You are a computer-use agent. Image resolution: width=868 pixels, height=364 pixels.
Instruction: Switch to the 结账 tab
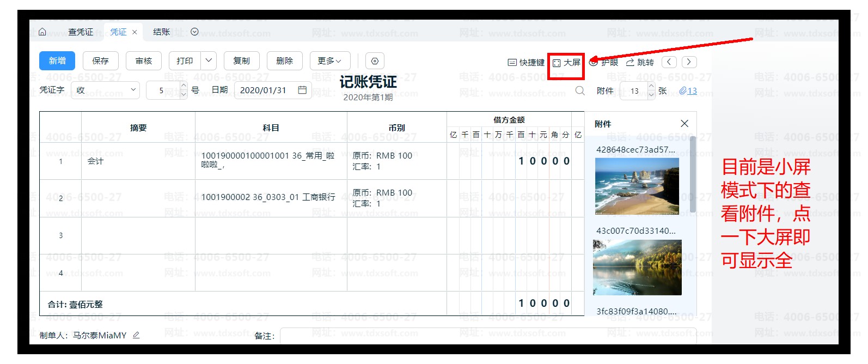click(161, 32)
